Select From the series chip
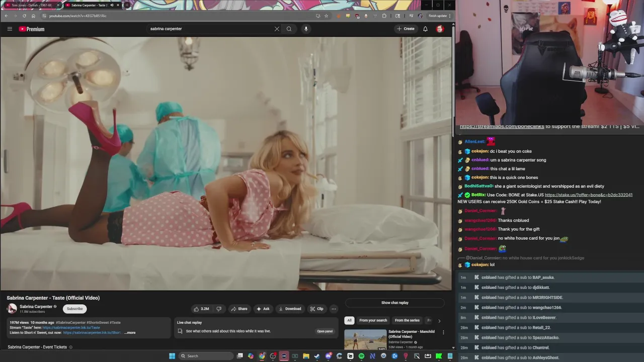 [x=407, y=320]
